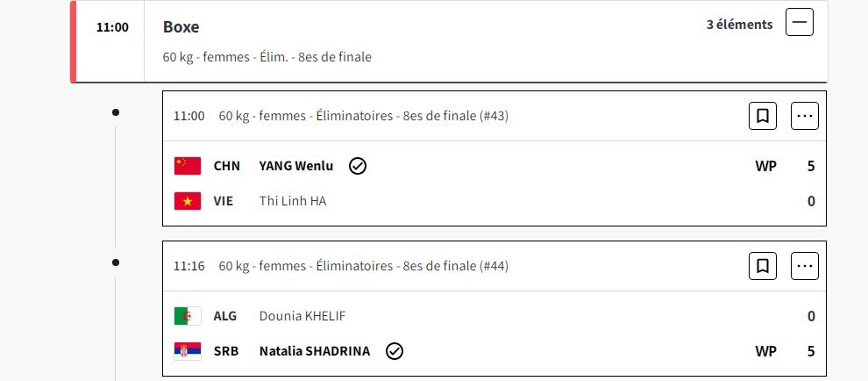Bookmark the 11:00 bout #43
This screenshot has height=381, width=868.
tap(763, 116)
